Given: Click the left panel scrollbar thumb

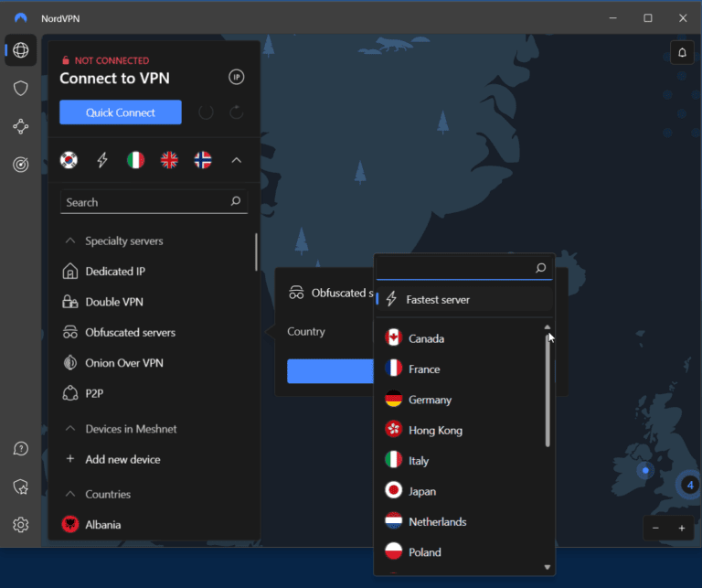Looking at the screenshot, I should 256,251.
